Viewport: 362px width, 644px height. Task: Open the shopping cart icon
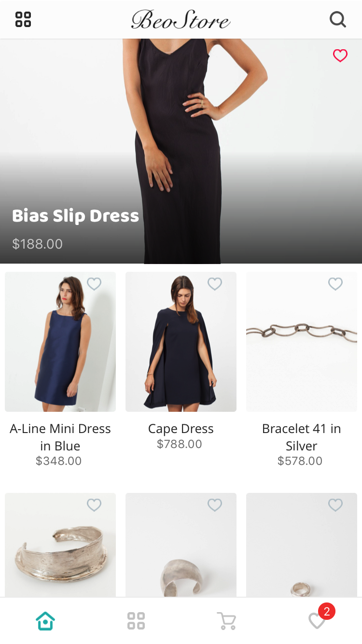226,621
